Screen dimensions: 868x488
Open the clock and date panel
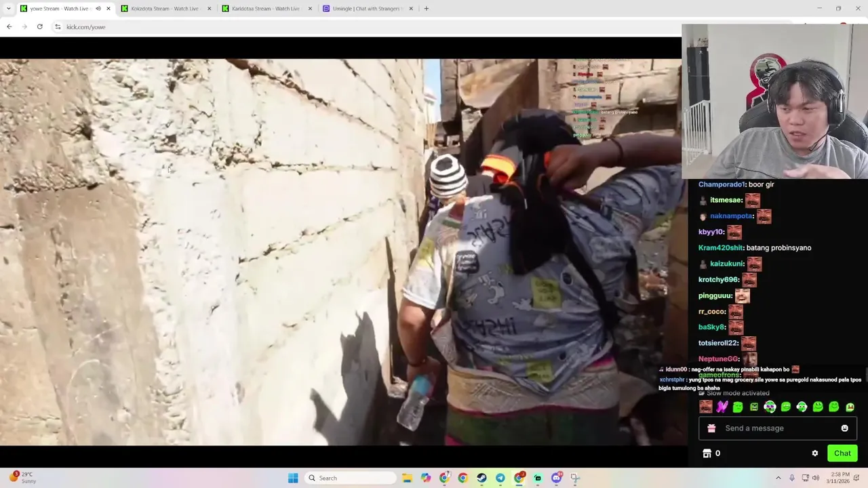pos(838,478)
